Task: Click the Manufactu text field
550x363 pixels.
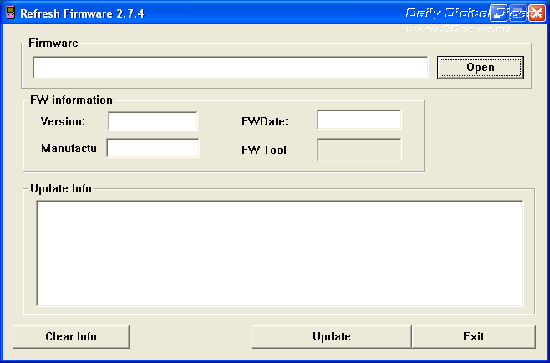Action: [x=153, y=148]
